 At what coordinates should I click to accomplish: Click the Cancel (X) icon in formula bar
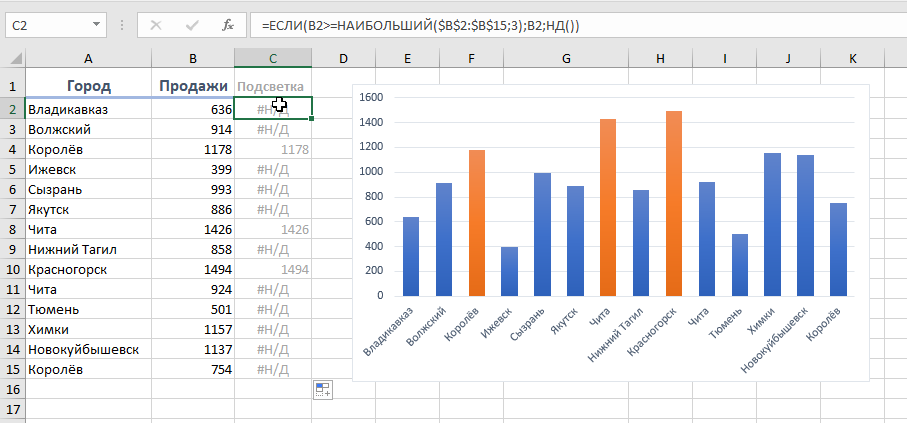click(x=156, y=25)
